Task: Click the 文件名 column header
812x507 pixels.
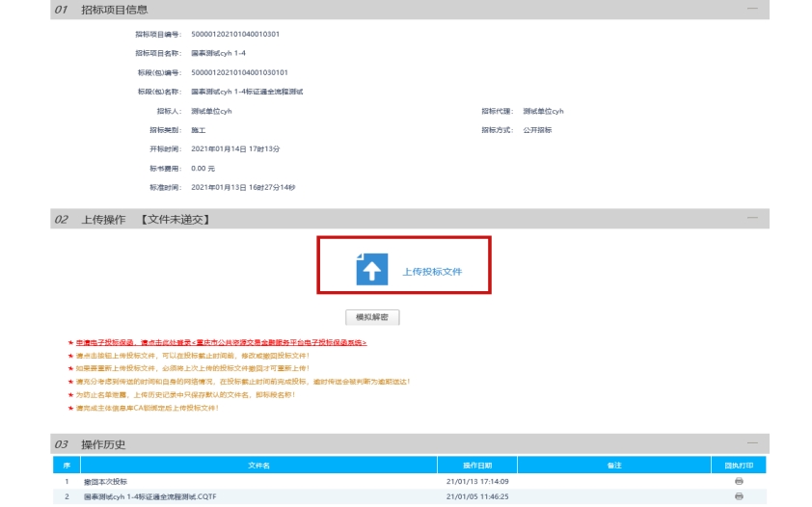Action: (x=258, y=466)
